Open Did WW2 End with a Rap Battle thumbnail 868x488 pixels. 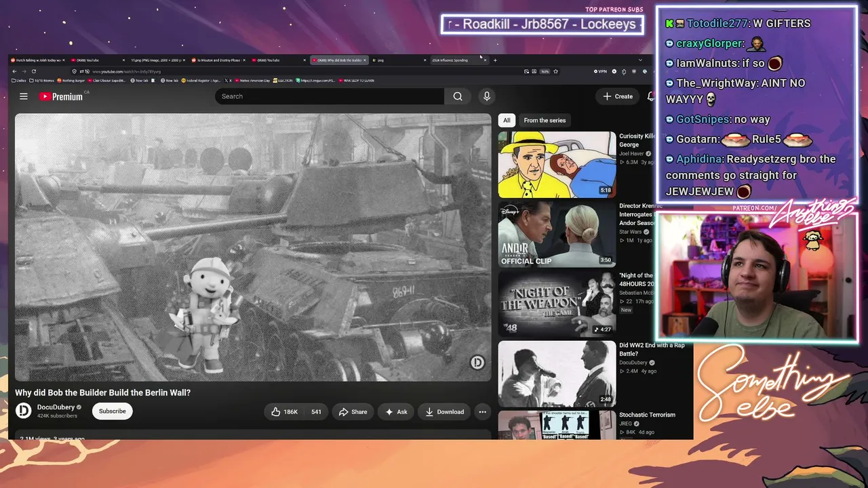coord(557,374)
